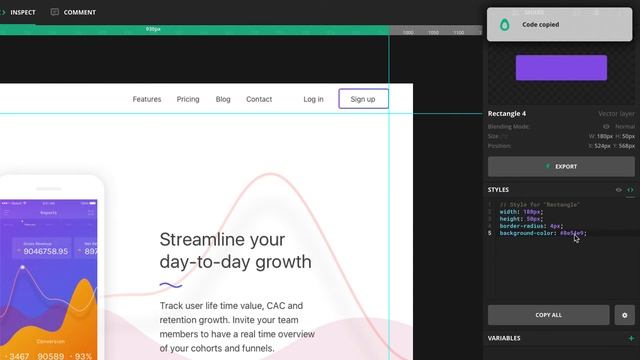
Task: Click the background-color hex value in code
Action: (x=572, y=233)
